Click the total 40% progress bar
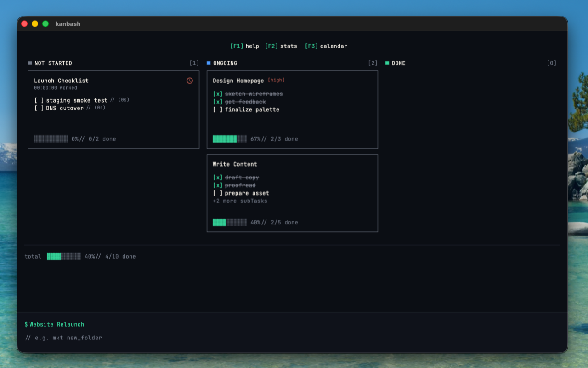Screen dimensions: 588x368 [64, 256]
